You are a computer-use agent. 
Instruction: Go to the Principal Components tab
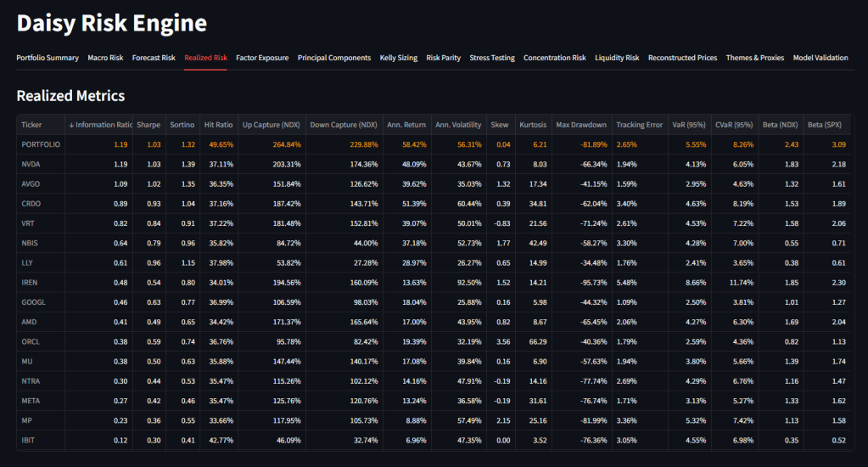[x=334, y=58]
